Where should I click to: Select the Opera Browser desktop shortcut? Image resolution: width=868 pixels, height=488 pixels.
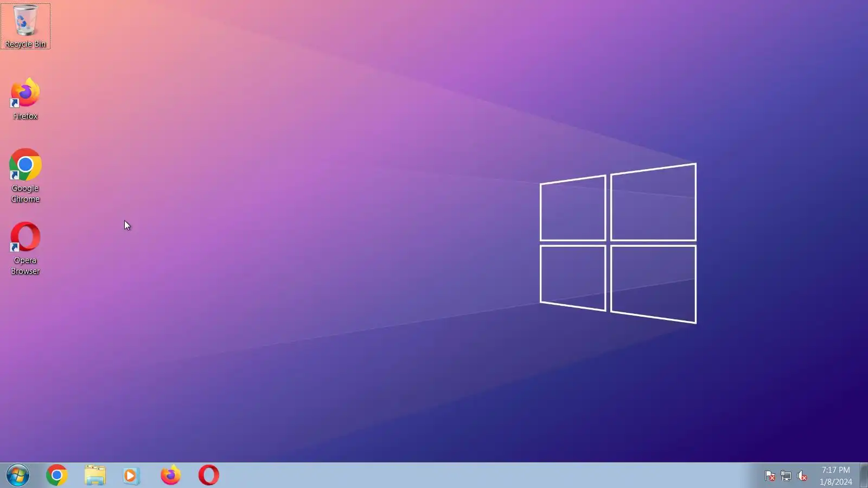click(25, 248)
